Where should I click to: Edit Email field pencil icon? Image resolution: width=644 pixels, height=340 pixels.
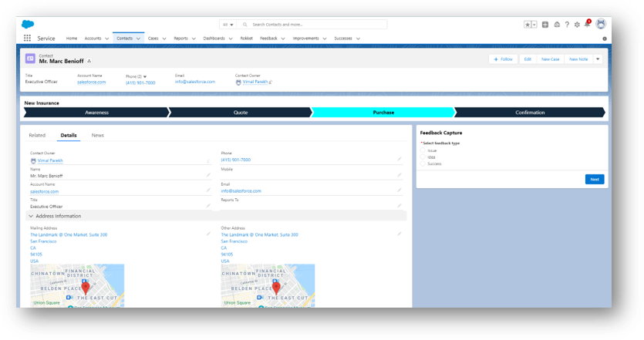(400, 190)
